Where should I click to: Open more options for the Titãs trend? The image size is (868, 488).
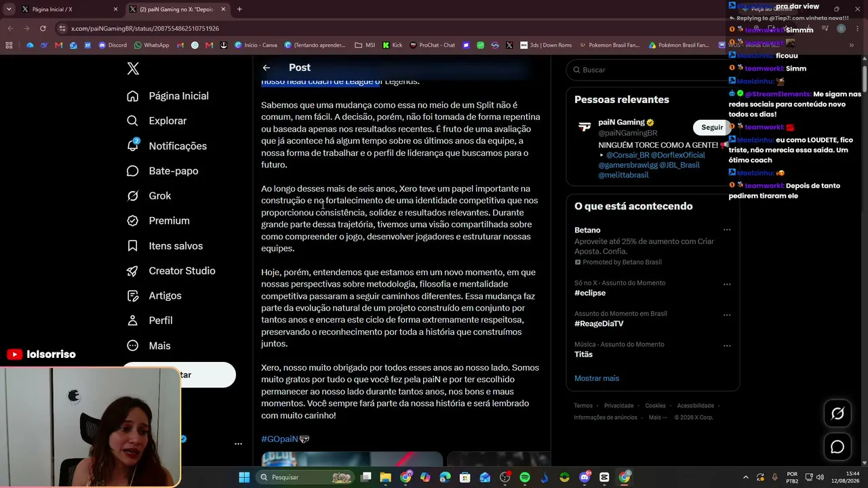pyautogui.click(x=727, y=346)
